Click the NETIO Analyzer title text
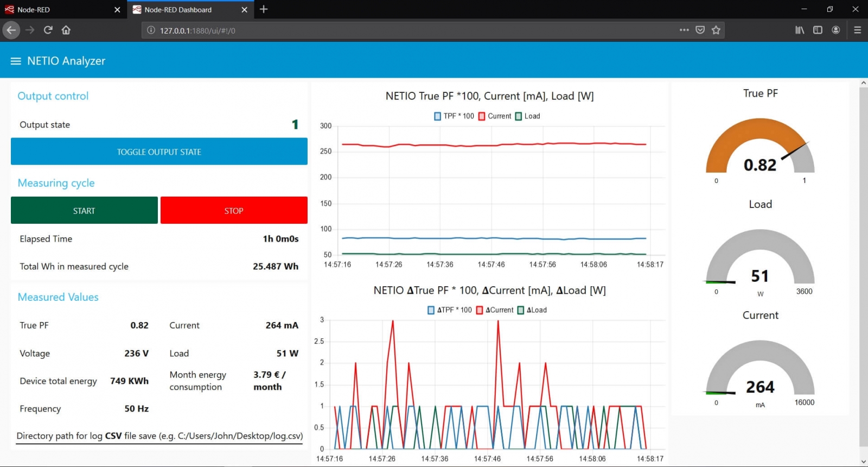The image size is (868, 467). click(x=66, y=61)
